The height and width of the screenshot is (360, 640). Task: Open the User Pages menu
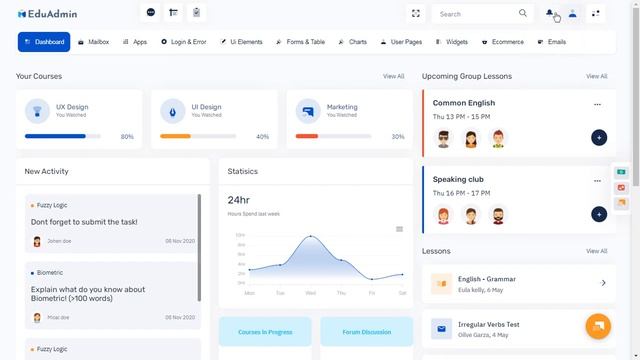[401, 42]
